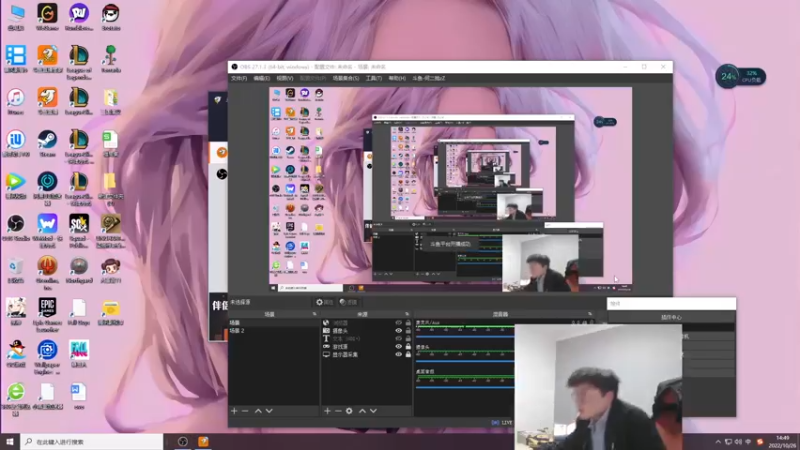The image size is (800, 450).
Task: Pop out the Scenes dock panel
Action: [x=314, y=314]
